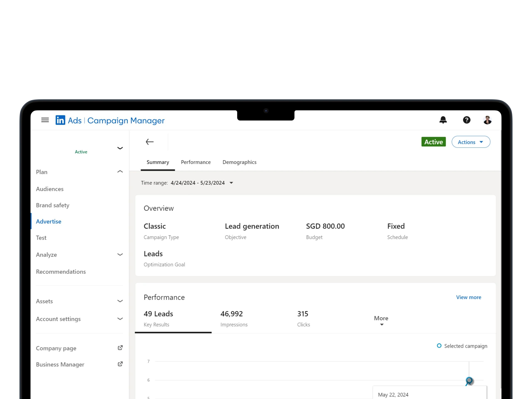The width and height of the screenshot is (532, 399).
Task: Click the Selected campaign legend marker
Action: pyautogui.click(x=439, y=346)
